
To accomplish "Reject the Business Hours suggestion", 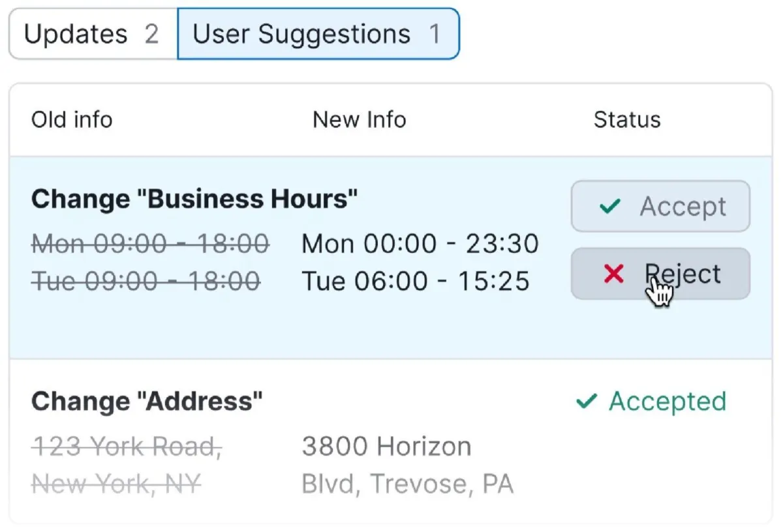I will [660, 274].
